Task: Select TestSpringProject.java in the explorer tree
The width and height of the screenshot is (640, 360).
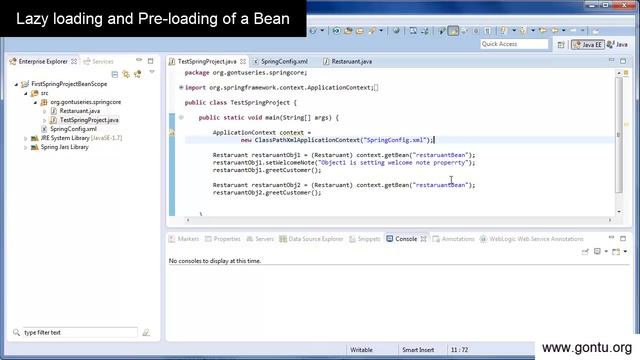Action: 89,120
